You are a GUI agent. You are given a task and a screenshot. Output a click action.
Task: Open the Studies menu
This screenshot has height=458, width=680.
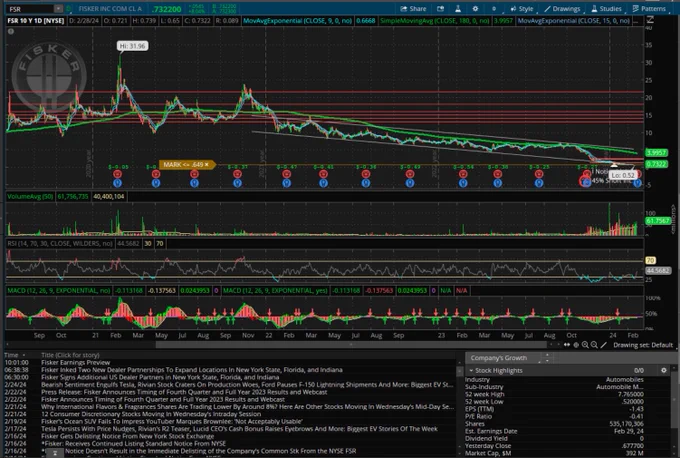point(606,9)
